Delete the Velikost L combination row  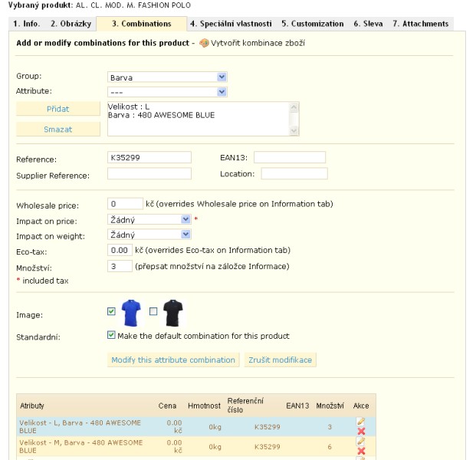click(x=361, y=432)
